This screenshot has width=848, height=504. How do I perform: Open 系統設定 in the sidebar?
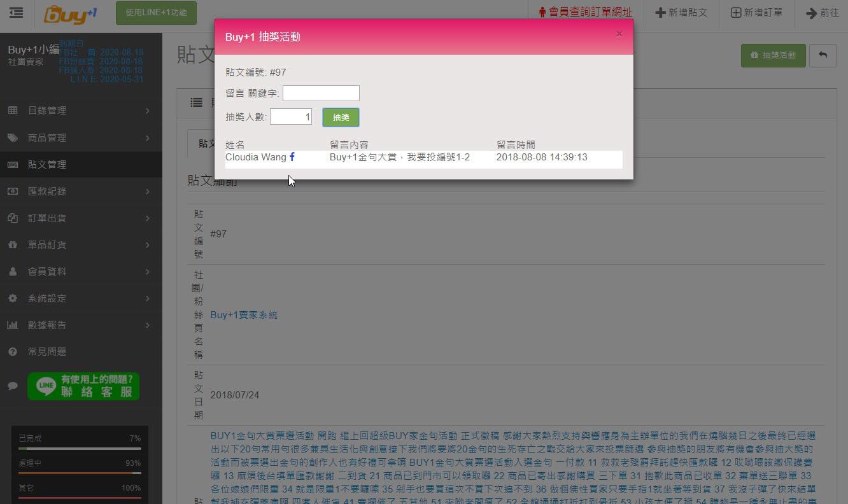[81, 298]
